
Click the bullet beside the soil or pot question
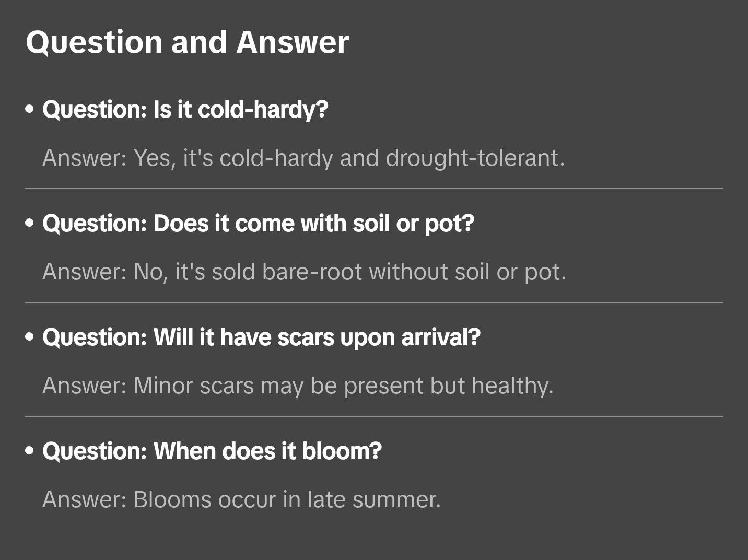pos(30,224)
